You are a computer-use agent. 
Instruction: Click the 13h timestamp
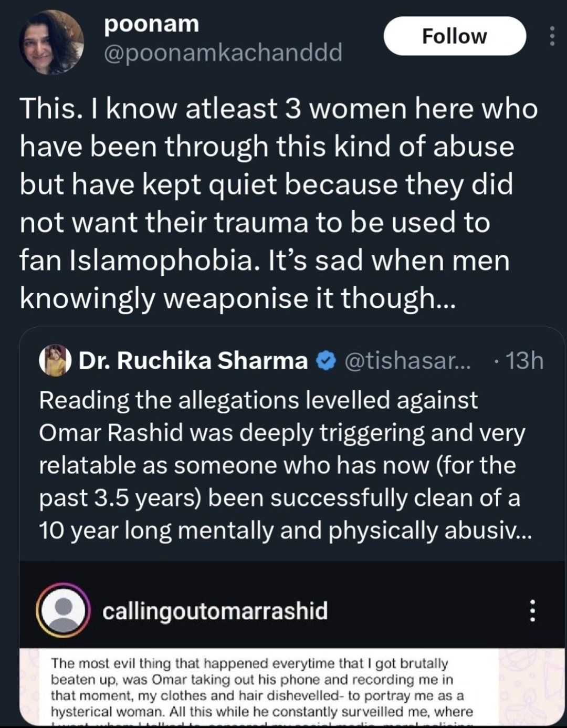[x=524, y=361]
